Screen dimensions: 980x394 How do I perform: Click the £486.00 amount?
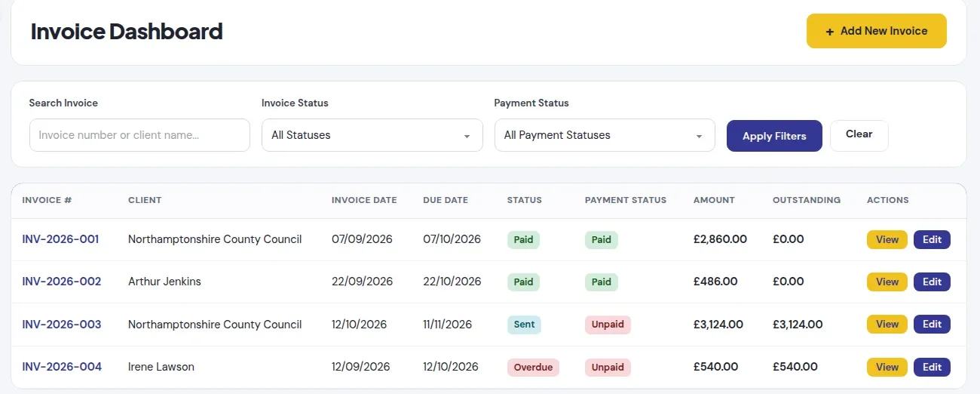click(x=715, y=282)
